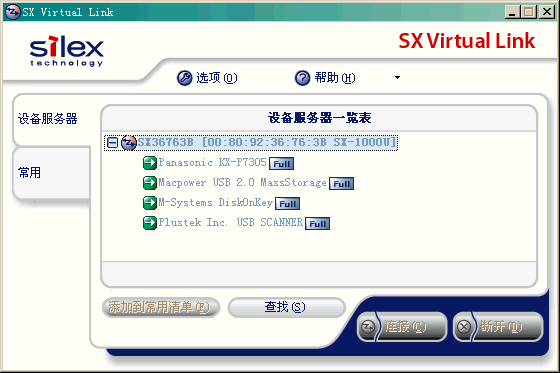Click the SX36763B device server icon
Screen dimensions: 560x373
tap(129, 143)
